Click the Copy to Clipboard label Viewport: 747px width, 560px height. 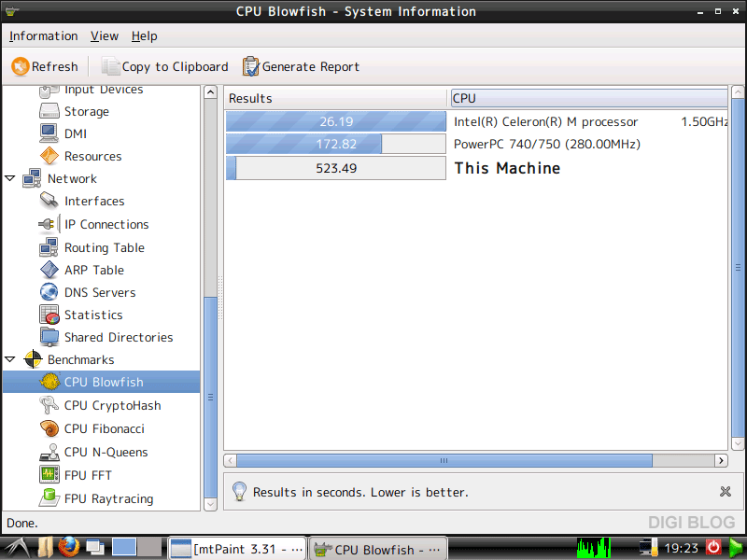click(x=175, y=66)
